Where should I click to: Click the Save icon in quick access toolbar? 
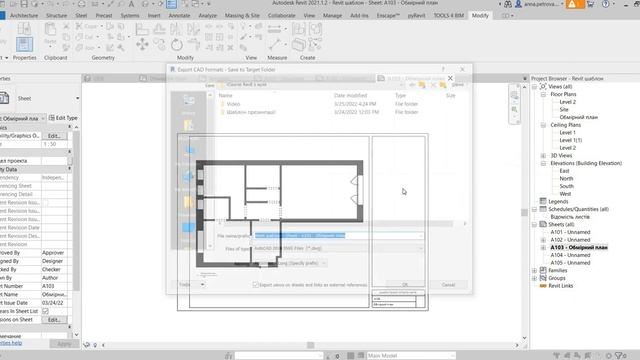(24, 4)
